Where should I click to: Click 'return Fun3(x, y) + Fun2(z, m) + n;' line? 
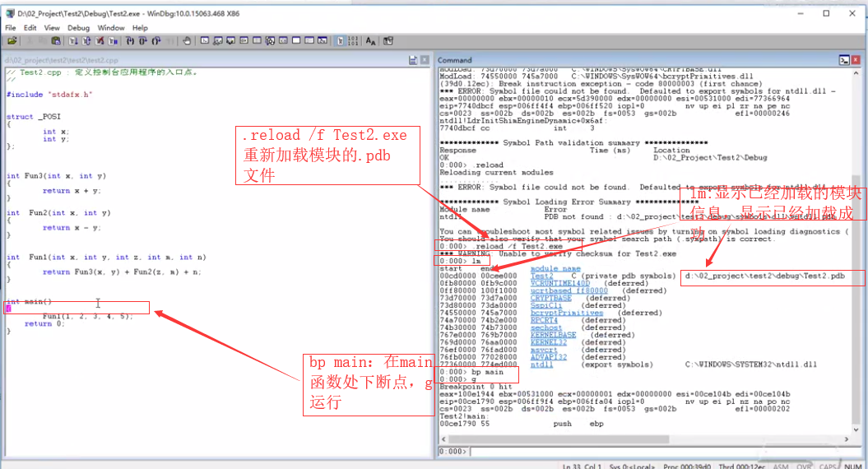point(123,272)
